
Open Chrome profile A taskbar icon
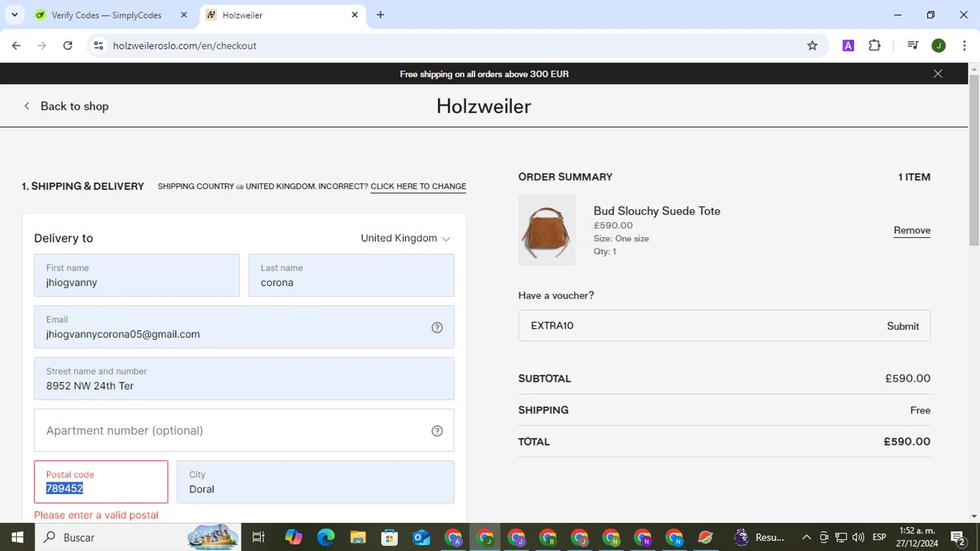(x=453, y=537)
